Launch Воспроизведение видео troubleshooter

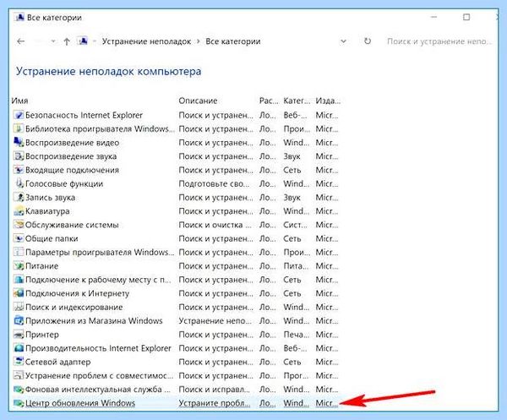(72, 143)
